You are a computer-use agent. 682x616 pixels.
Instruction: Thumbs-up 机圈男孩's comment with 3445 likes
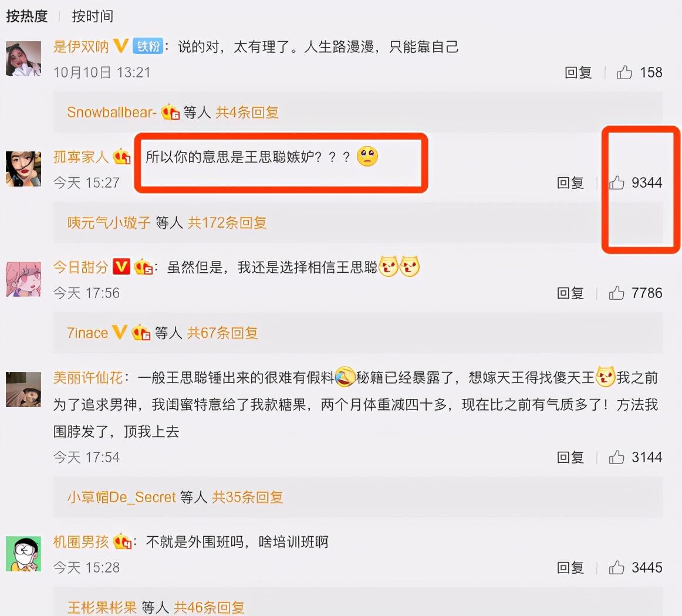(x=616, y=567)
